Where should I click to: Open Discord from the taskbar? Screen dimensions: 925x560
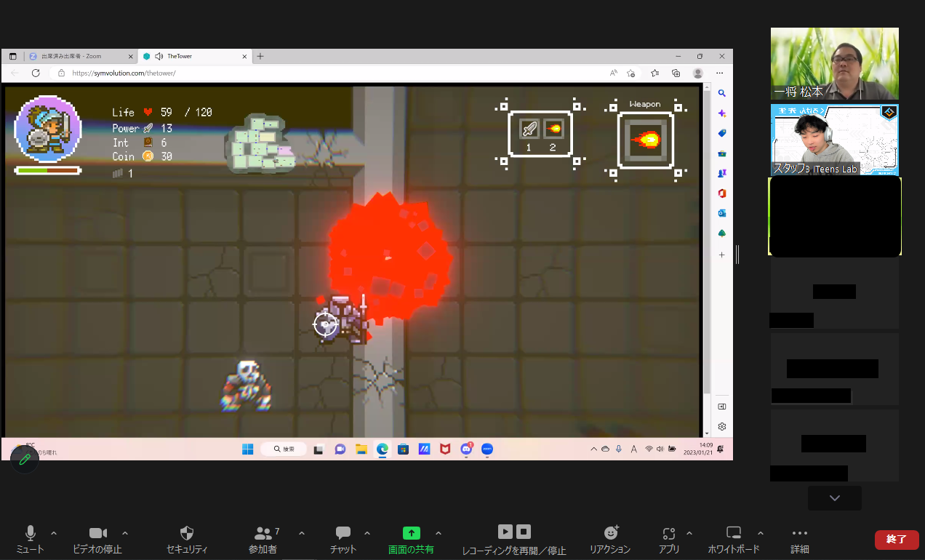click(467, 449)
